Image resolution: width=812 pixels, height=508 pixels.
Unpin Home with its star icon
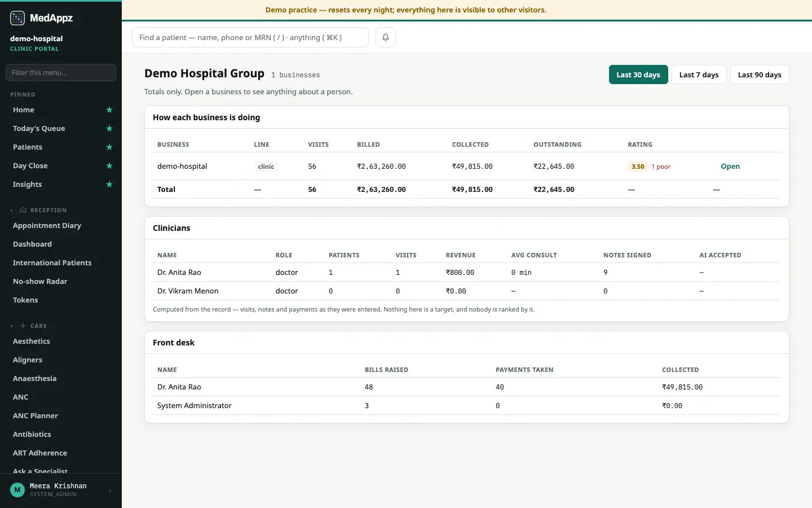(109, 110)
